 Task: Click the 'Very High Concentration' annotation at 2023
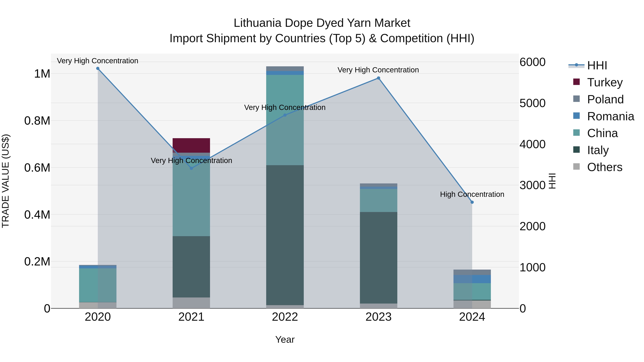378,70
